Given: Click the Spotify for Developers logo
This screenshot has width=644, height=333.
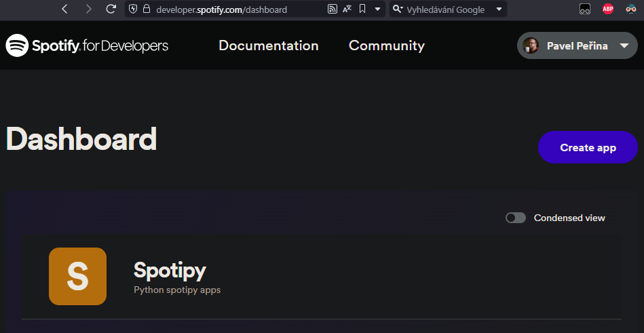Looking at the screenshot, I should click(87, 46).
